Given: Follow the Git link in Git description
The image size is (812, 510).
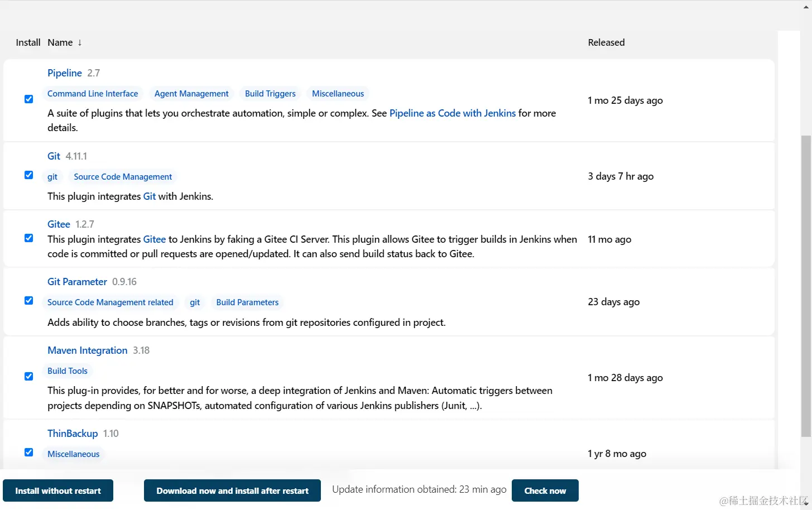Looking at the screenshot, I should point(150,196).
